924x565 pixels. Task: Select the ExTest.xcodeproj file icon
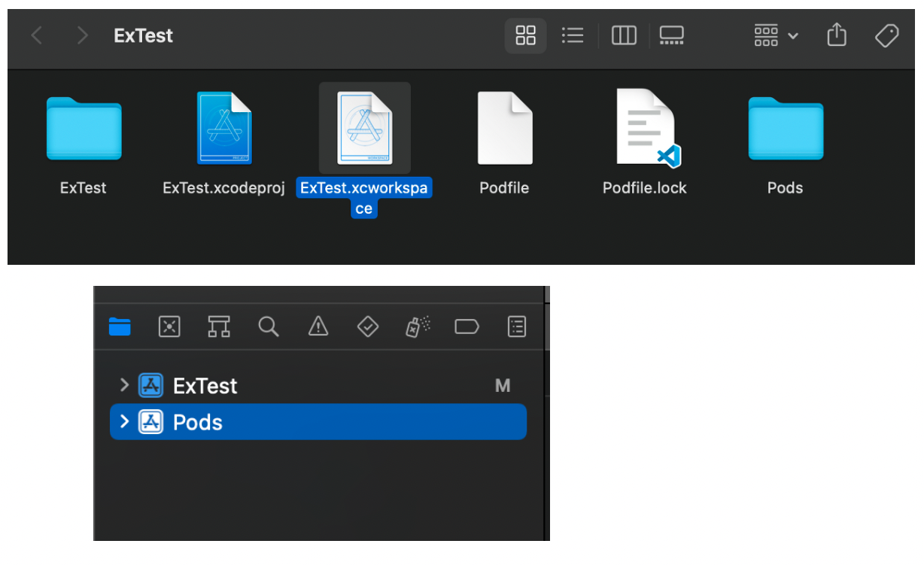pos(224,128)
